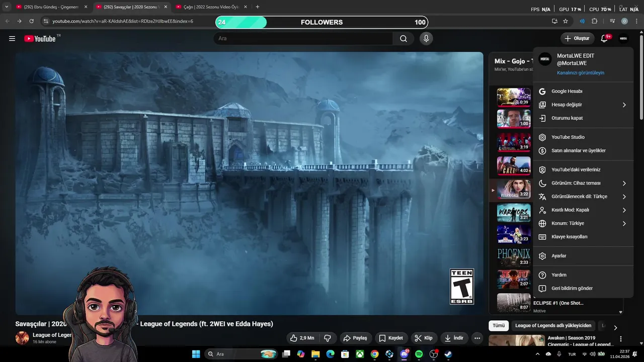
Task: Start voice search with the microphone
Action: point(426,39)
